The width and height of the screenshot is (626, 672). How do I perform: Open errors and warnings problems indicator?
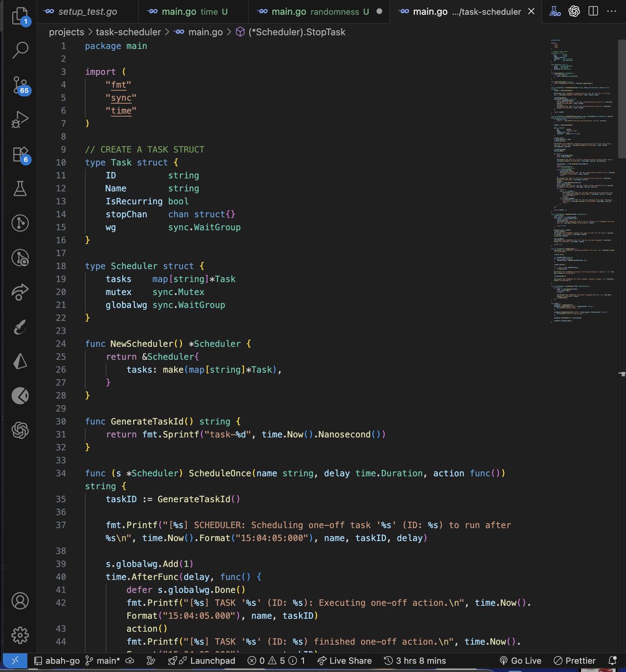(x=277, y=661)
